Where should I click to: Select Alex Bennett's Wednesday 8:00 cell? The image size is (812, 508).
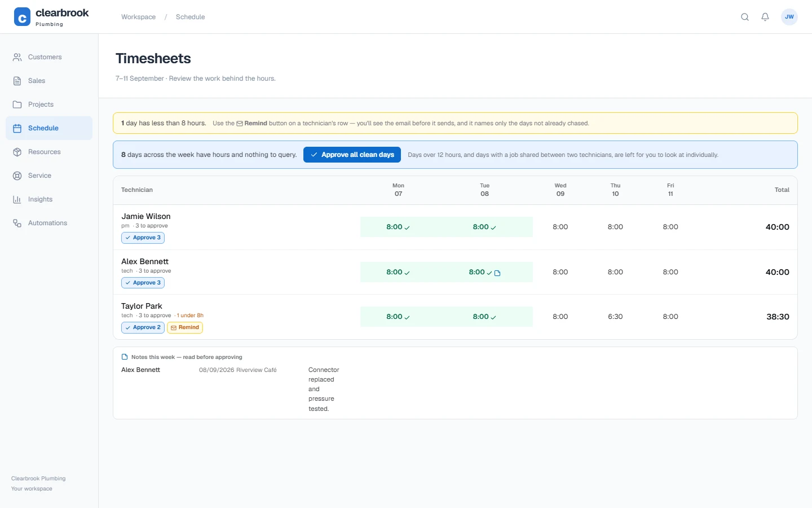click(x=560, y=272)
